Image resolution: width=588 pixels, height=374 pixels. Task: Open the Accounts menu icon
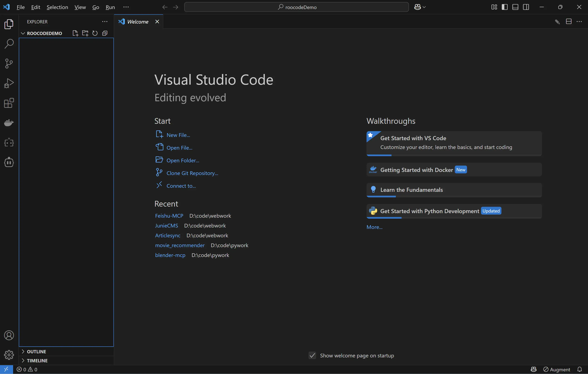point(9,335)
